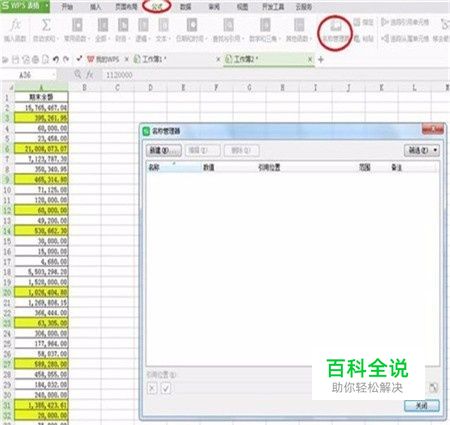The image size is (450, 425).
Task: Click the Comment (备注) column header
Action: [x=413, y=167]
